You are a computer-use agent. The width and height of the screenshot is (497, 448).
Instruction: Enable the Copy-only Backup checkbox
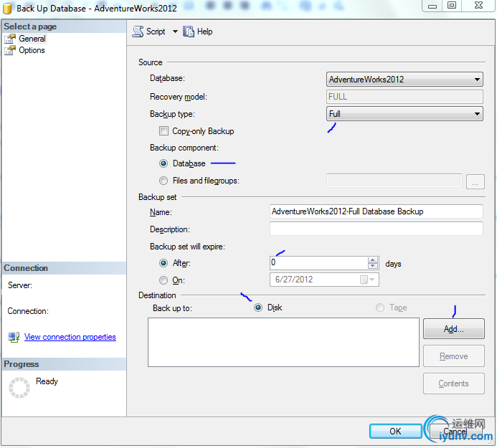164,131
